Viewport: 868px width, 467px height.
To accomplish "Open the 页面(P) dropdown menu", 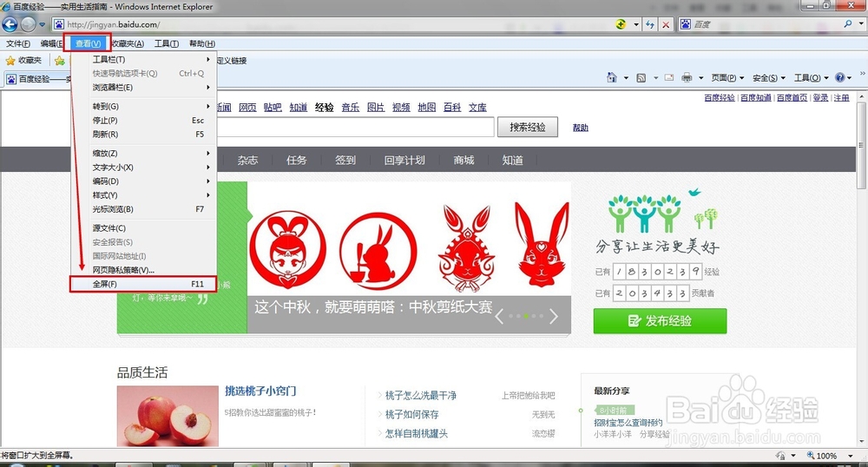I will [727, 78].
